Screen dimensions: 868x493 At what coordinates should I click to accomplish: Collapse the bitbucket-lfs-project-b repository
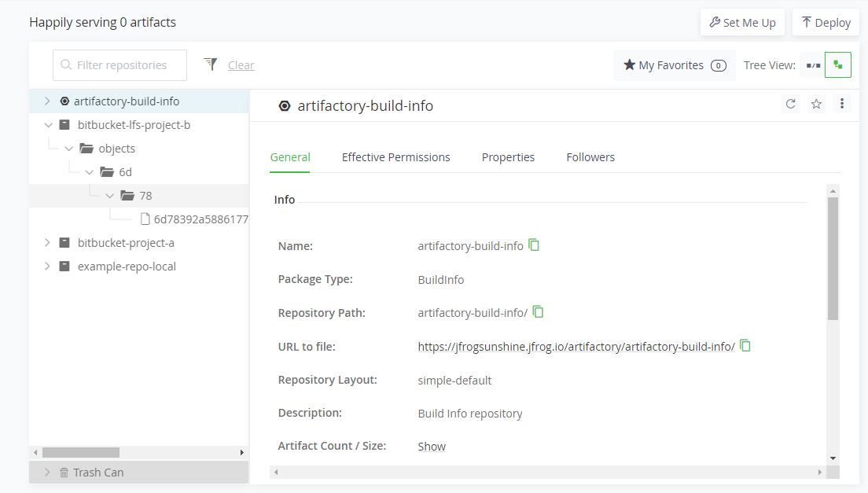point(48,125)
